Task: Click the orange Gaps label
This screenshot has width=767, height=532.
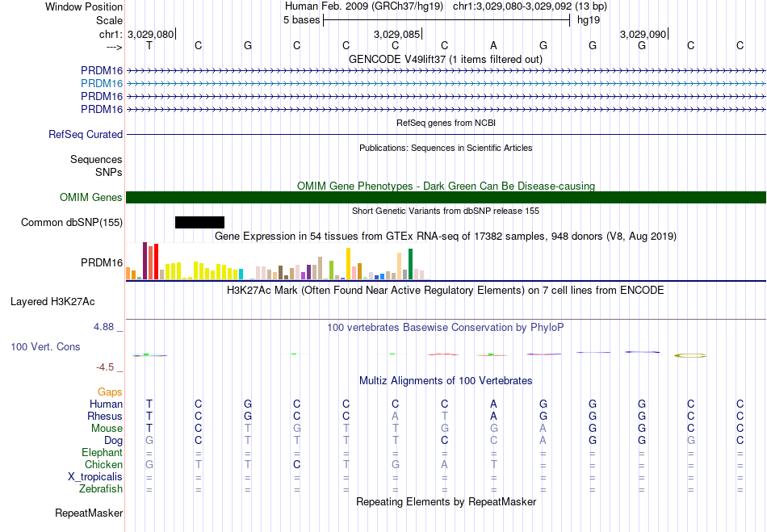Action: [110, 392]
